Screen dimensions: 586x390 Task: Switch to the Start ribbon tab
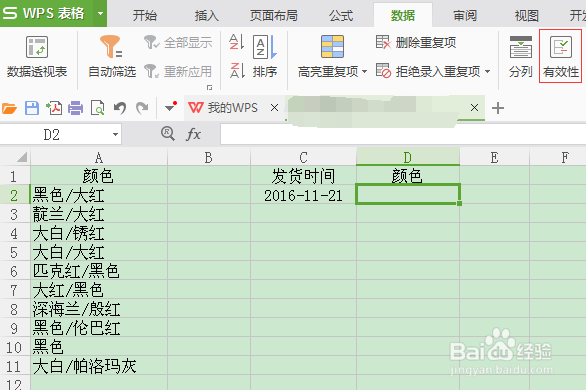click(145, 16)
